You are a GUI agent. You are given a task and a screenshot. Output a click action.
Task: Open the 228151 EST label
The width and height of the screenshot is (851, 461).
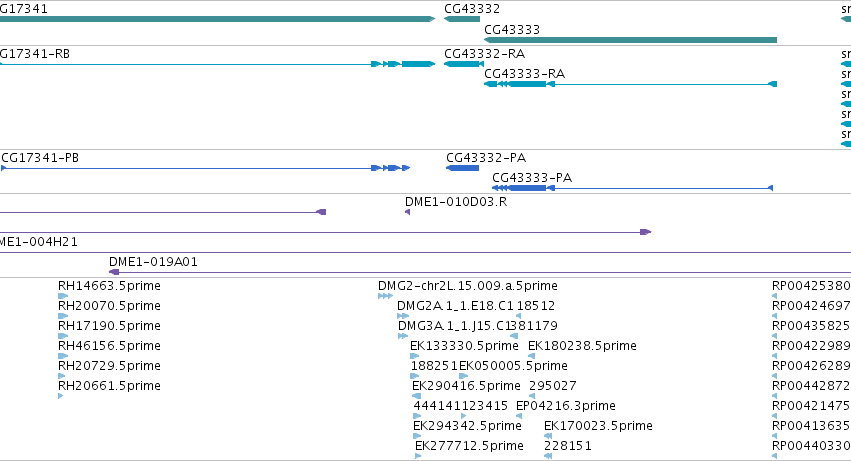[x=568, y=446]
